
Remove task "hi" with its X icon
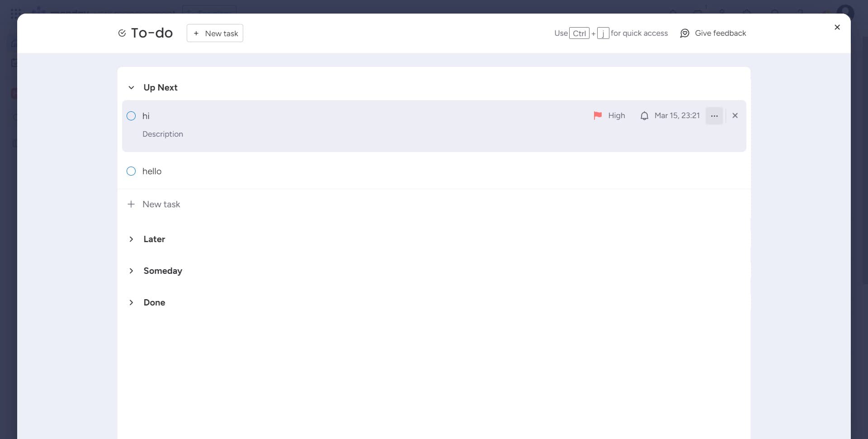(x=735, y=115)
